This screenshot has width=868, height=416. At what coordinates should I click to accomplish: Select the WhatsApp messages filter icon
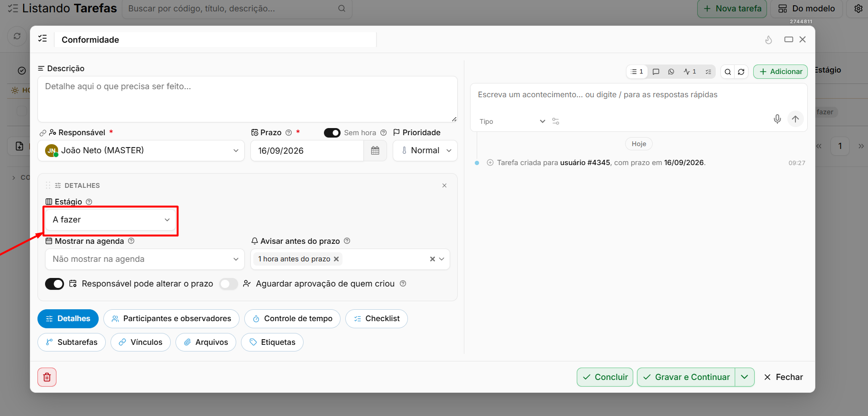tap(671, 72)
